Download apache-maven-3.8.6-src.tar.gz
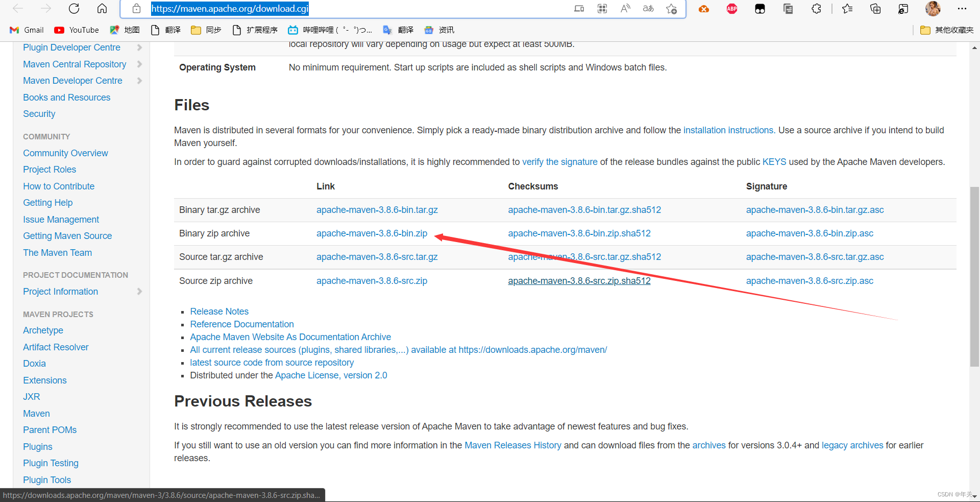Viewport: 980px width, 502px height. 377,257
